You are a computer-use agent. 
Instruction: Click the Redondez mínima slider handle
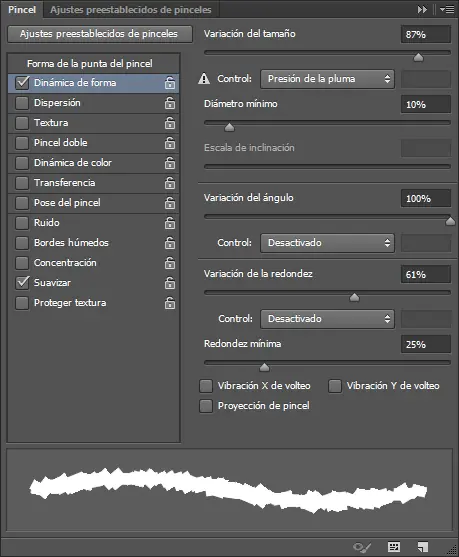coord(264,367)
